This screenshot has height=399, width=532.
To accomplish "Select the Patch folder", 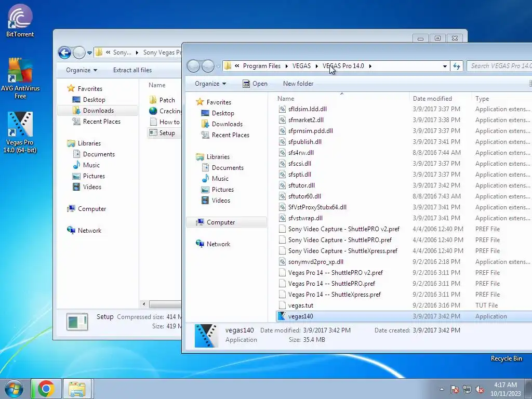I will tap(167, 100).
